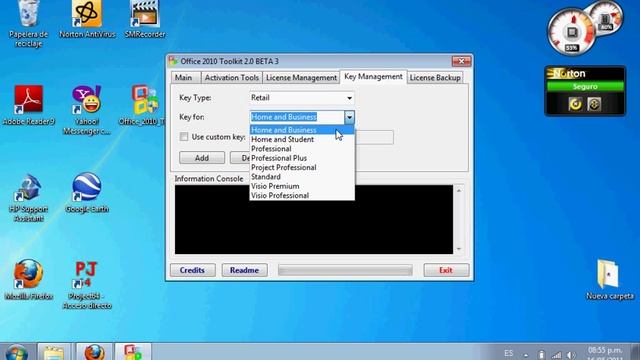Open the Papelera de reciclaje desktop icon
This screenshot has height=360, width=640.
pos(28,22)
